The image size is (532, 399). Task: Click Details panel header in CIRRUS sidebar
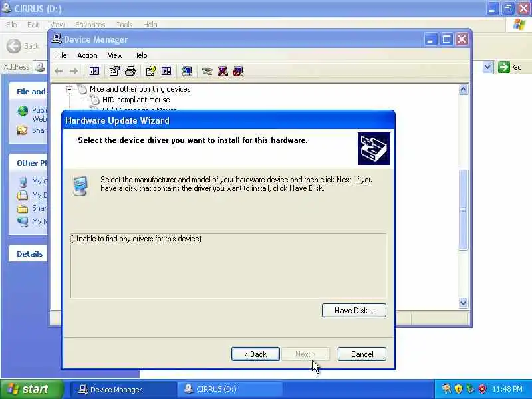(x=29, y=254)
